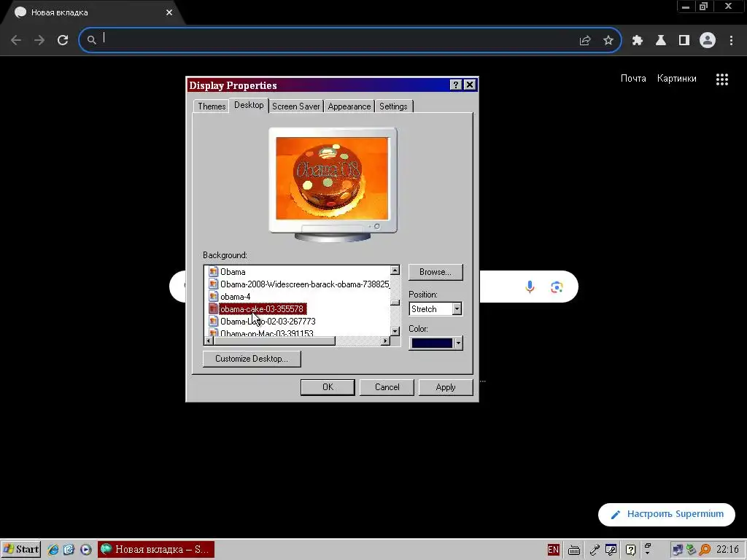Click background list scroll left arrow

coord(209,341)
